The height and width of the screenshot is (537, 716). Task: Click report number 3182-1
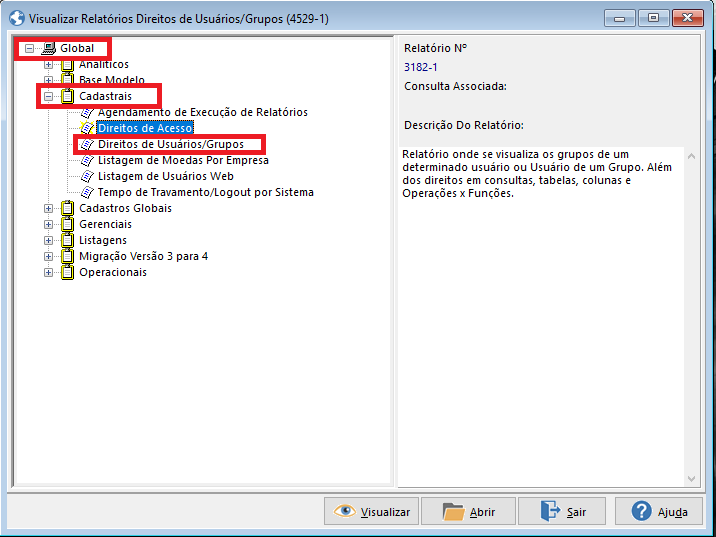pyautogui.click(x=421, y=67)
